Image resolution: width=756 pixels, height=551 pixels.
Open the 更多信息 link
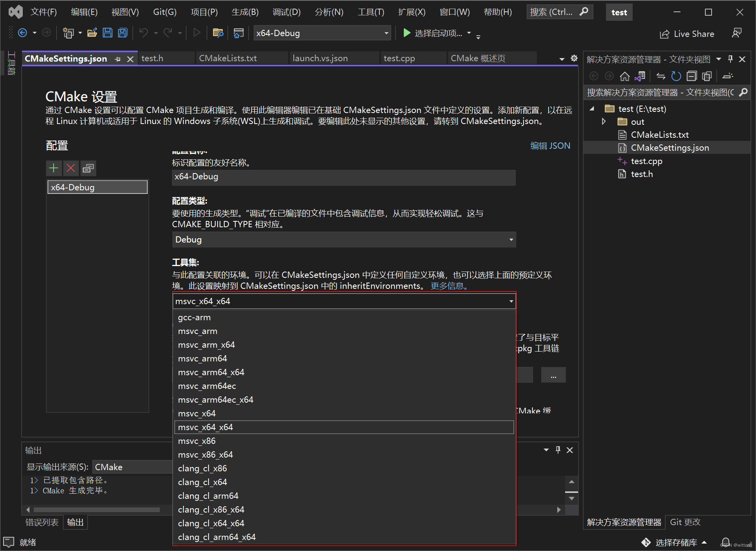pos(448,286)
